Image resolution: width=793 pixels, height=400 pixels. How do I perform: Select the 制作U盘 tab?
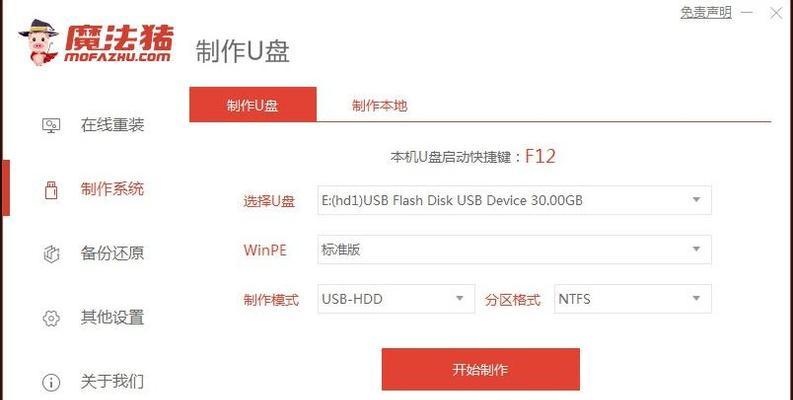253,105
